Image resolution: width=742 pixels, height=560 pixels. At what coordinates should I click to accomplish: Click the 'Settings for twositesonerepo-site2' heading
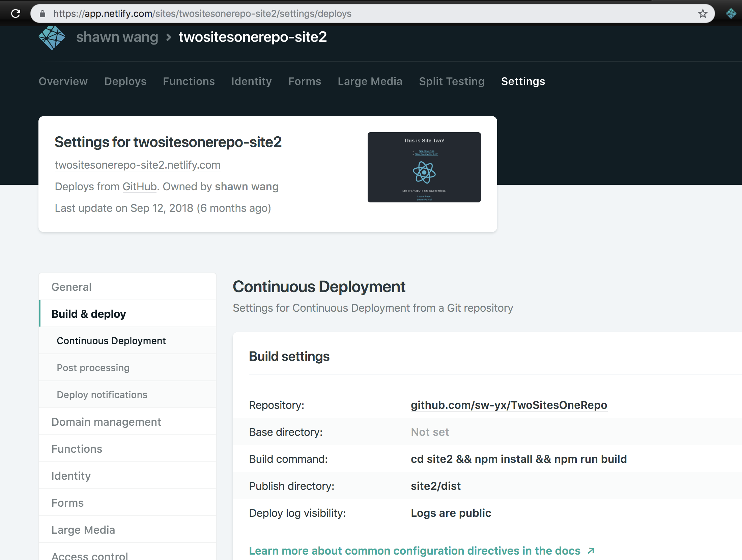[168, 142]
